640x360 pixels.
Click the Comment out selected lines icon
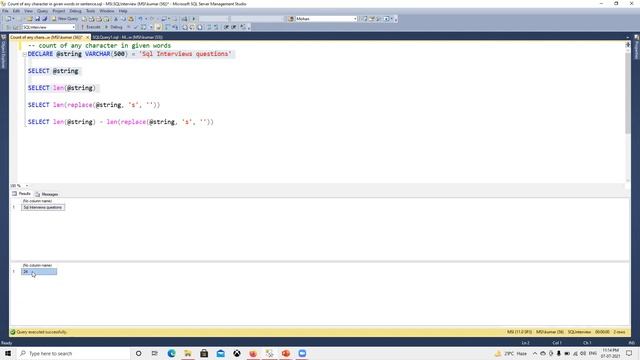point(209,27)
